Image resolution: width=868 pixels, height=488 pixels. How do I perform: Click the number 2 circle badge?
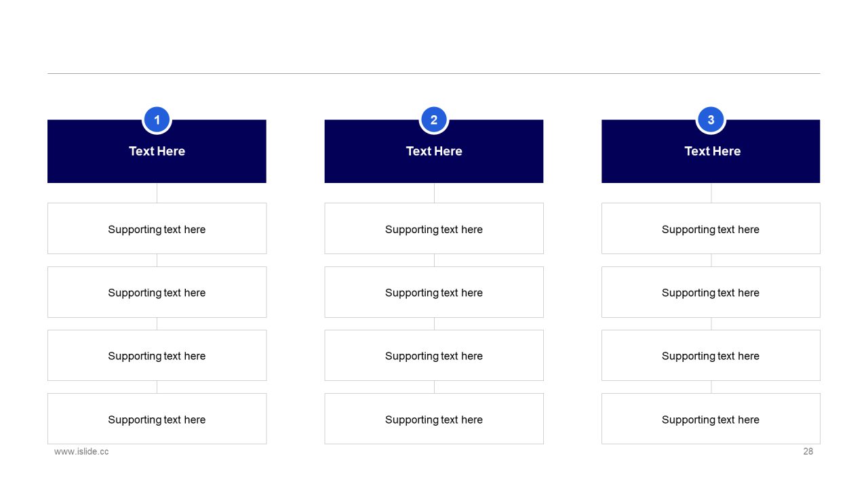point(434,120)
